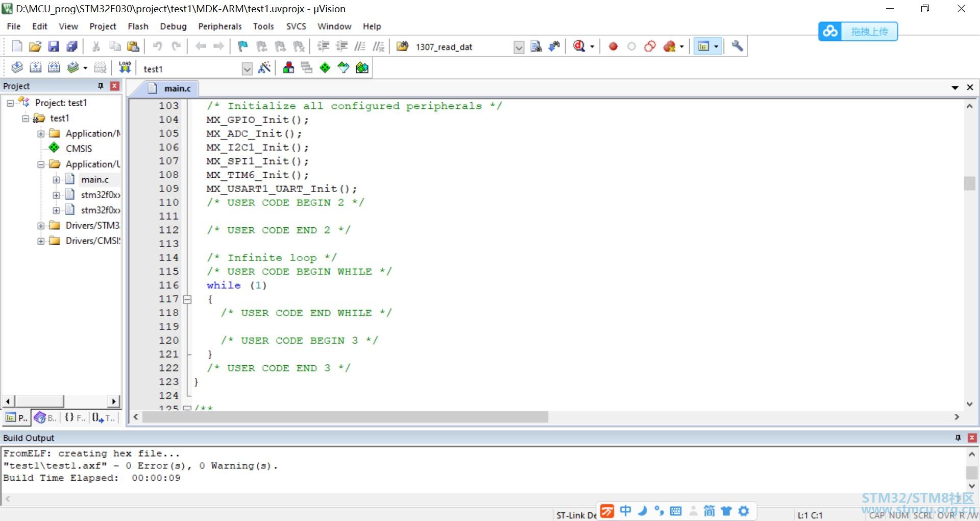Close the Project panel
This screenshot has height=521, width=980.
click(115, 86)
